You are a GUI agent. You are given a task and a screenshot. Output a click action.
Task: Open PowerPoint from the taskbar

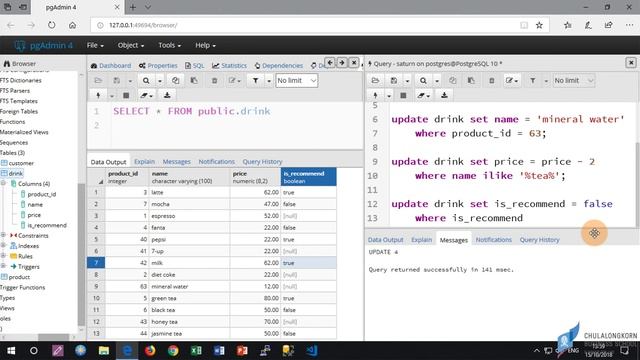coord(242,351)
